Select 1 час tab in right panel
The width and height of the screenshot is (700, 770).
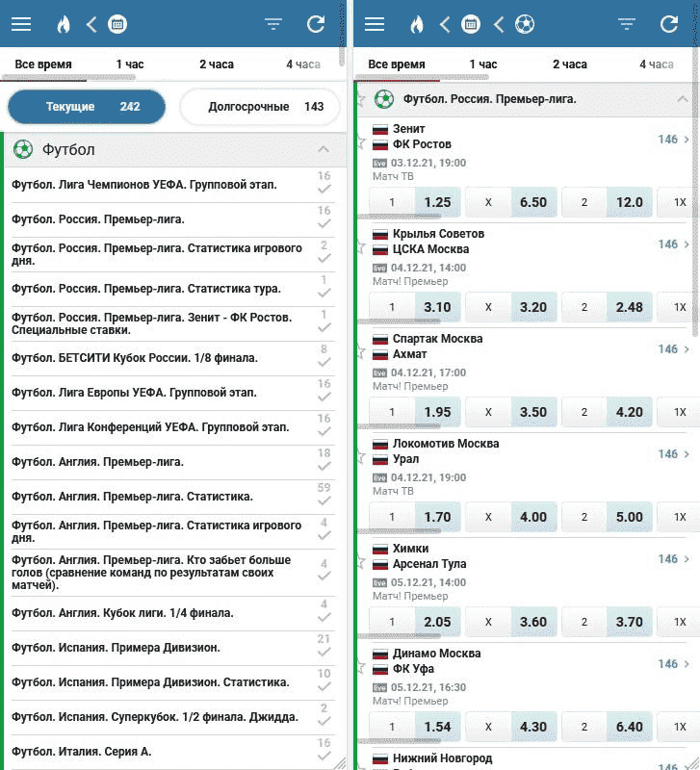[x=483, y=64]
